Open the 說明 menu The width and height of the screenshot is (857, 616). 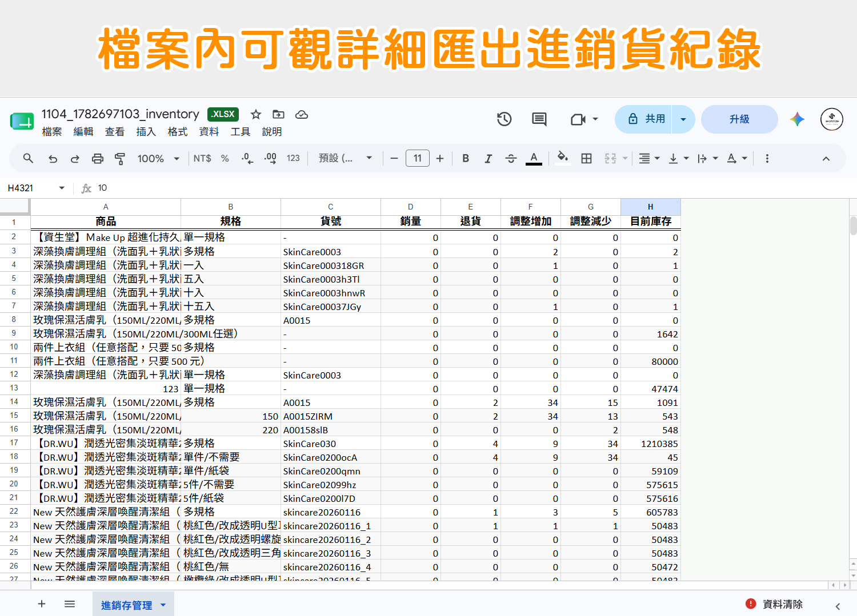point(272,132)
